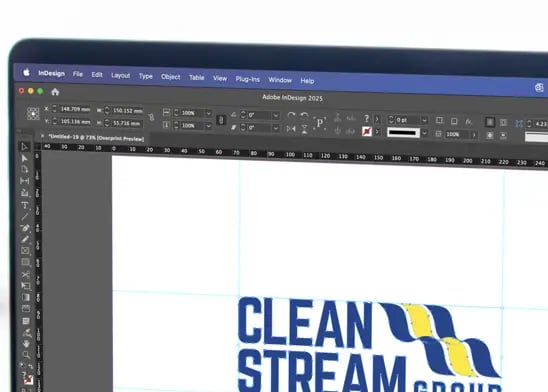Viewport: 548px width, 392px height.
Task: Click the Drop Shadow icon in control bar
Action: coord(454,121)
